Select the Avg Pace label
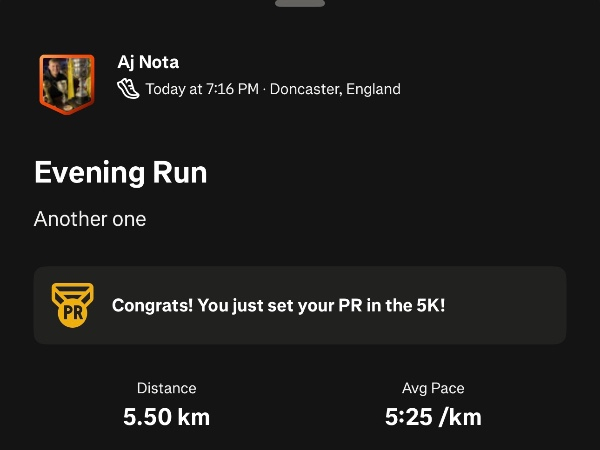 (433, 388)
